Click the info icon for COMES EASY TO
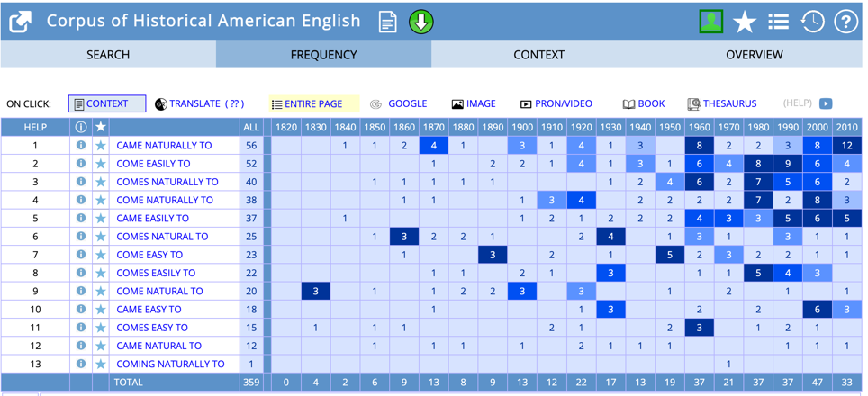The height and width of the screenshot is (396, 868). (x=81, y=328)
